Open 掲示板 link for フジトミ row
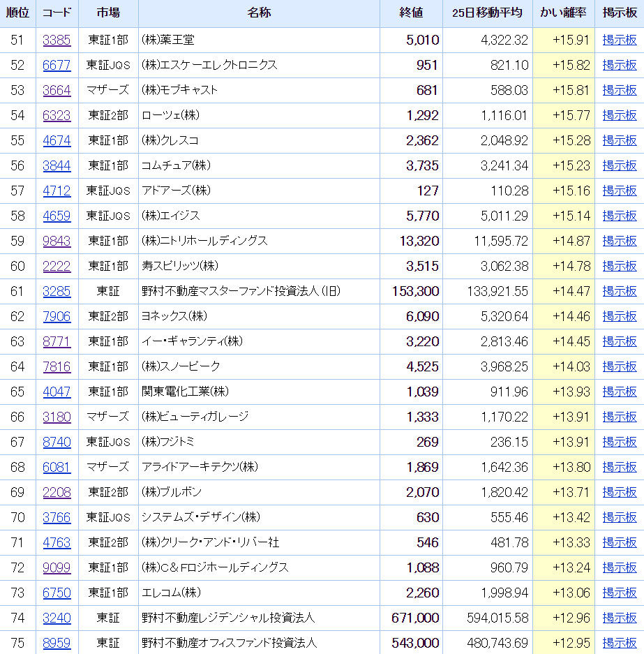This screenshot has width=644, height=654. pos(620,442)
